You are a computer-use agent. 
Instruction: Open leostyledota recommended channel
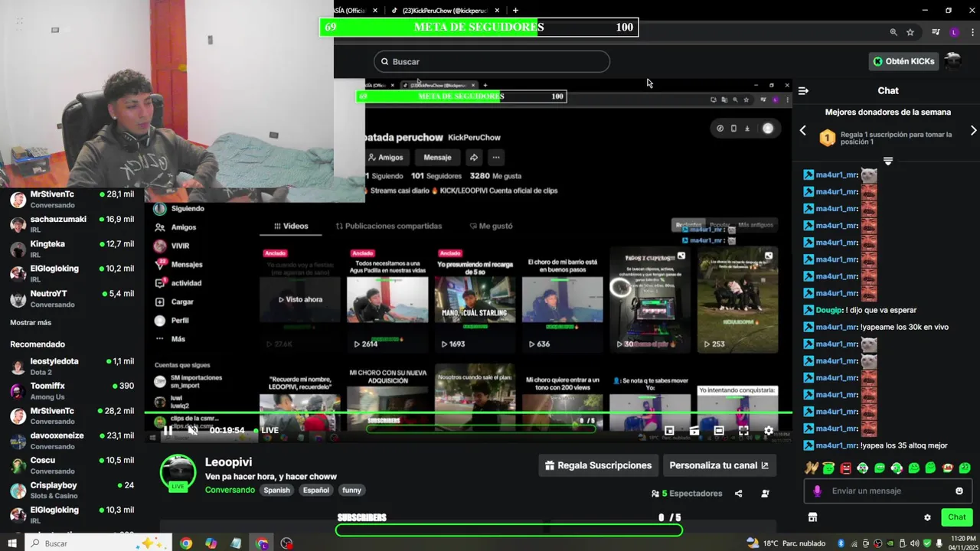(72, 367)
